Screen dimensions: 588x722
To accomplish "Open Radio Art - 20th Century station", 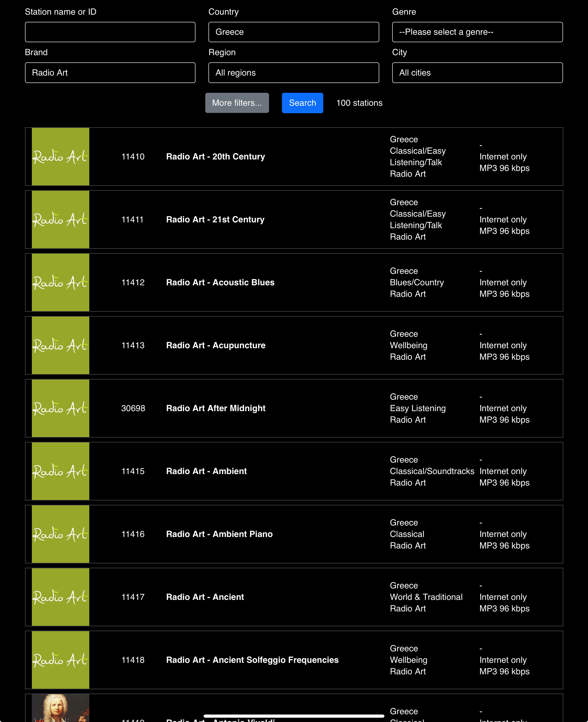I will [215, 157].
